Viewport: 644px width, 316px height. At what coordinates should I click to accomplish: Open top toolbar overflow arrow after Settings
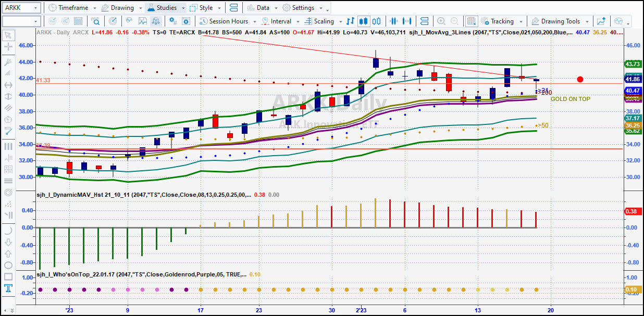click(327, 10)
